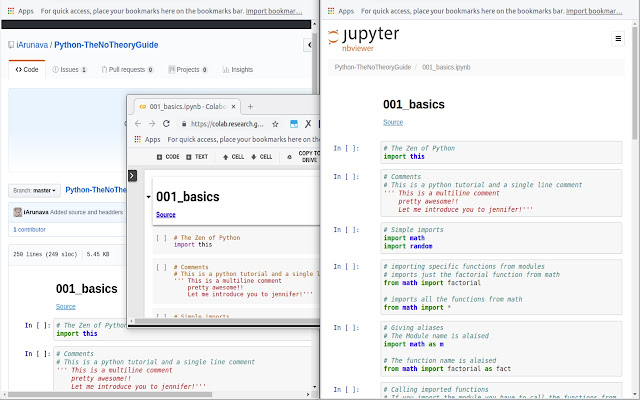Screen dimensions: 640x400
Task: Click the nbviewer vertical scrollbar thumb
Action: click(x=635, y=81)
